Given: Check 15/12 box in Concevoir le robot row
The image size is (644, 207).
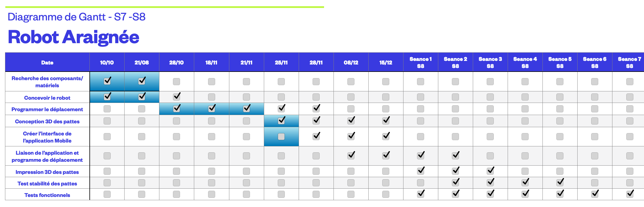Looking at the screenshot, I should [x=386, y=97].
